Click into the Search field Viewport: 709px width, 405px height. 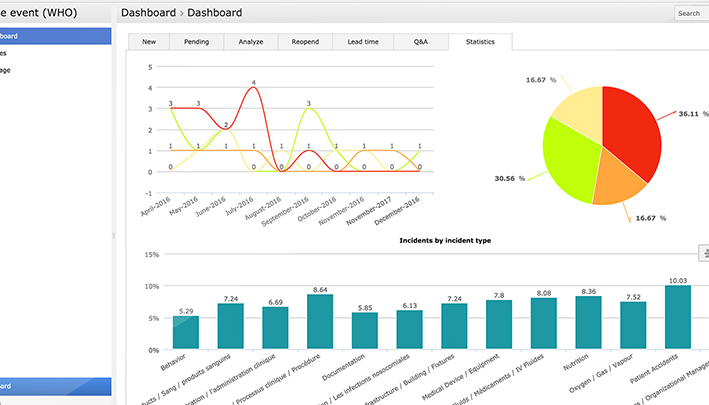click(691, 14)
